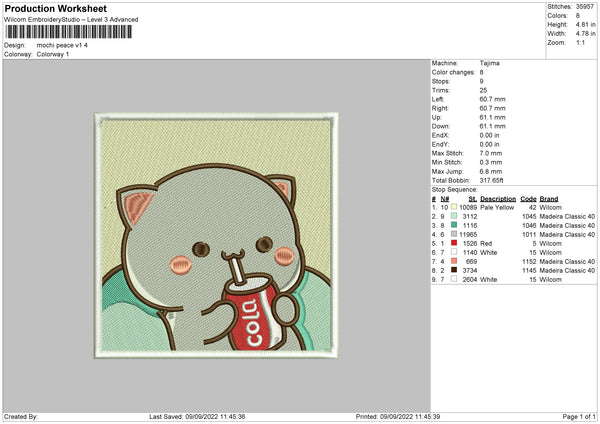
Task: Click the white swatch in stop row 9
Action: pos(454,279)
